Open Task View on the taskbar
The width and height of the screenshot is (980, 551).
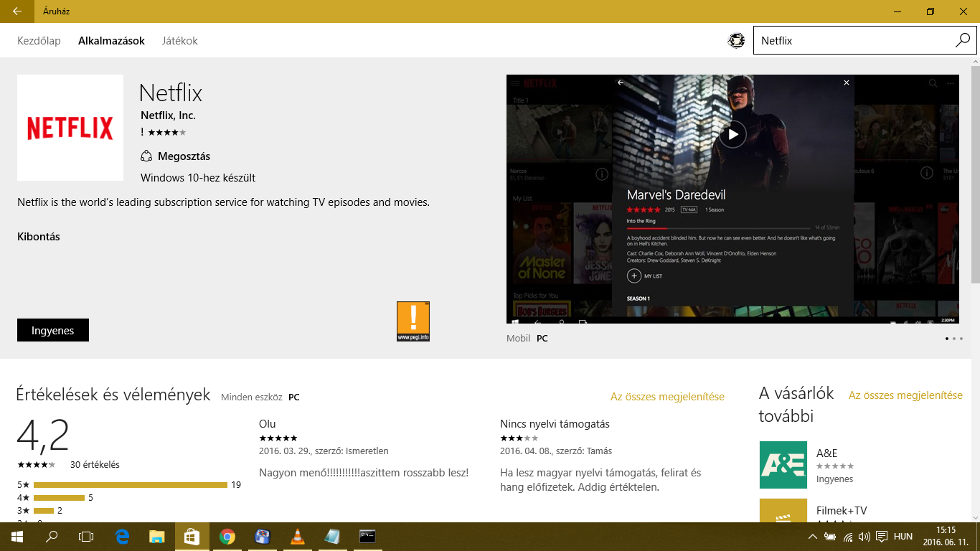[x=86, y=537]
